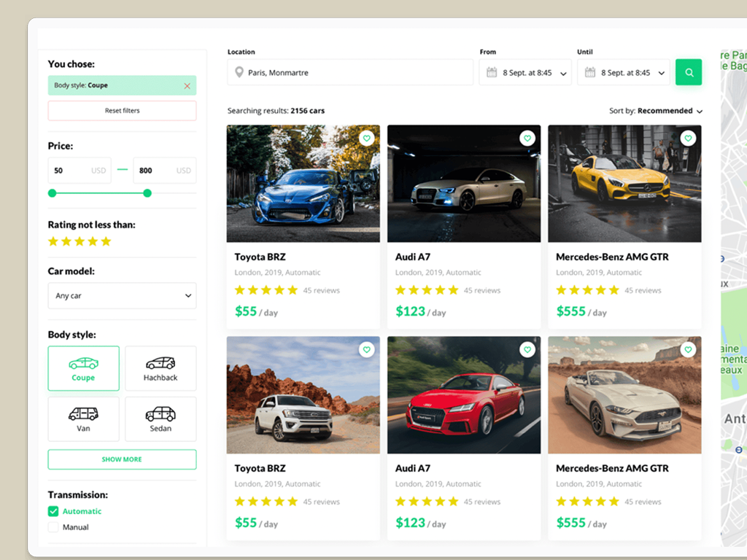Select the Hachback body style
The height and width of the screenshot is (560, 747).
tap(160, 368)
